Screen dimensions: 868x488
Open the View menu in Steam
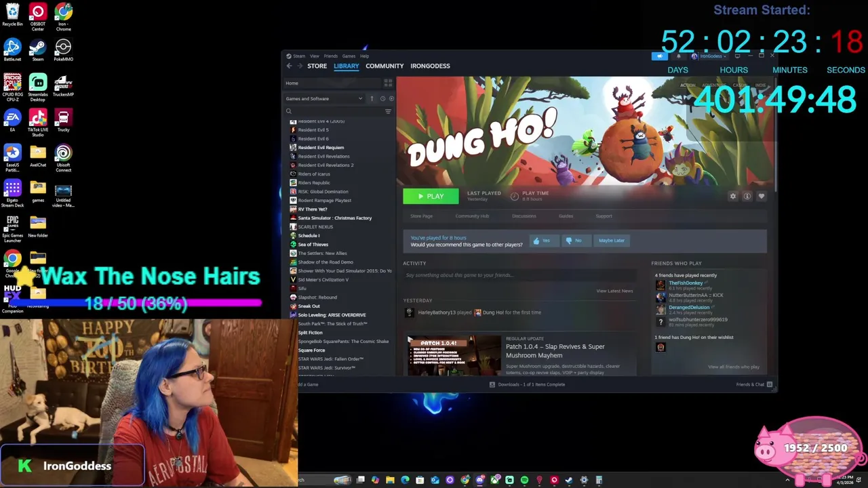pyautogui.click(x=315, y=56)
